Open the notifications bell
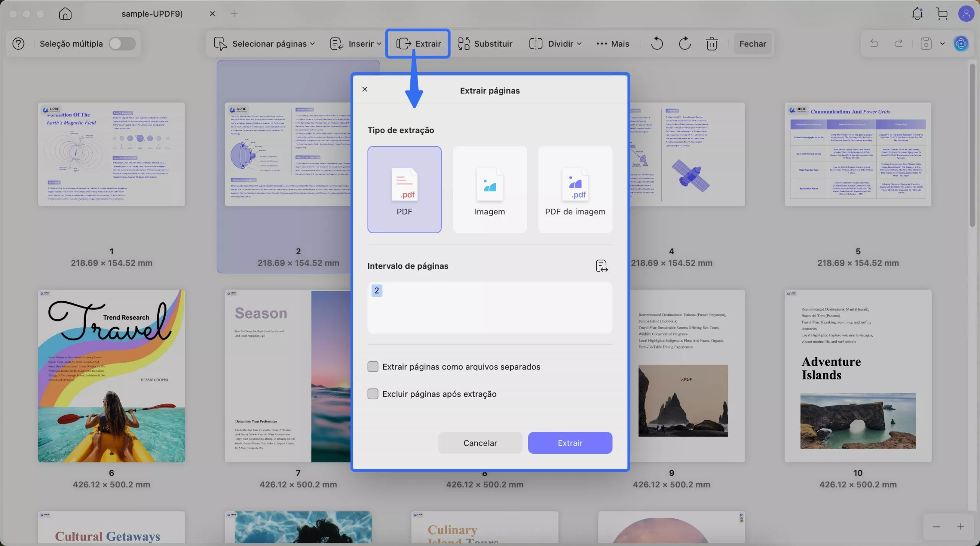980x546 pixels. tap(917, 14)
